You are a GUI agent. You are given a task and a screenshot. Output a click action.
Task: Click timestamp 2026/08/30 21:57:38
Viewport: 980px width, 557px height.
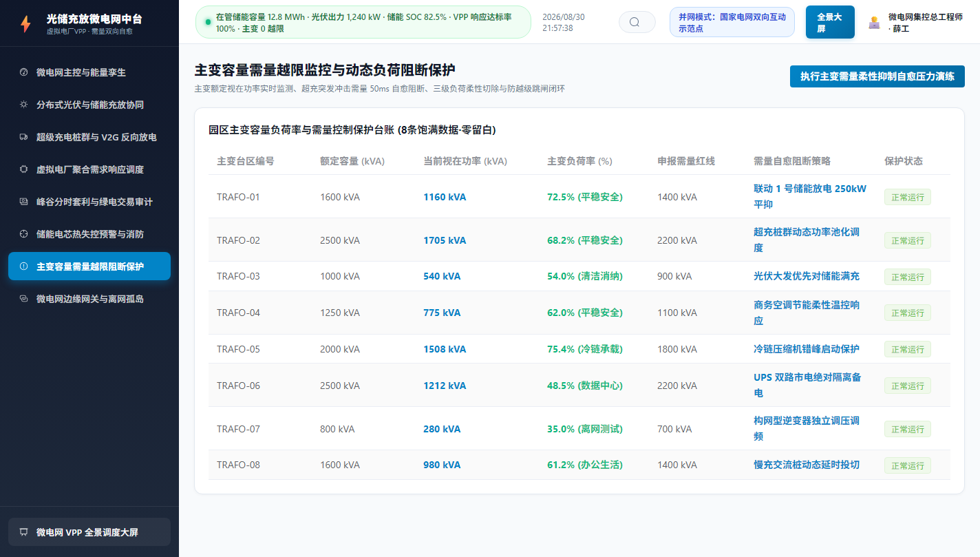click(x=564, y=22)
